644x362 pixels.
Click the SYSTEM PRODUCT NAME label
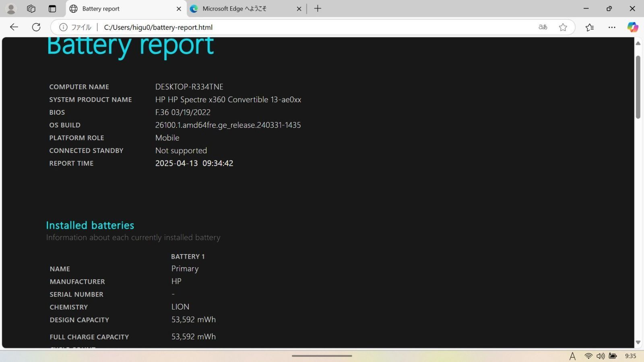tap(91, 100)
